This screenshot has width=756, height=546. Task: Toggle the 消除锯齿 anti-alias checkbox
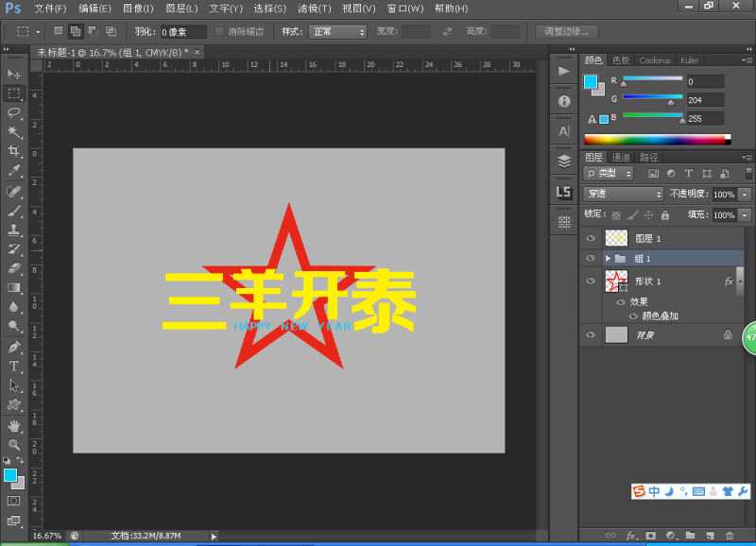219,31
